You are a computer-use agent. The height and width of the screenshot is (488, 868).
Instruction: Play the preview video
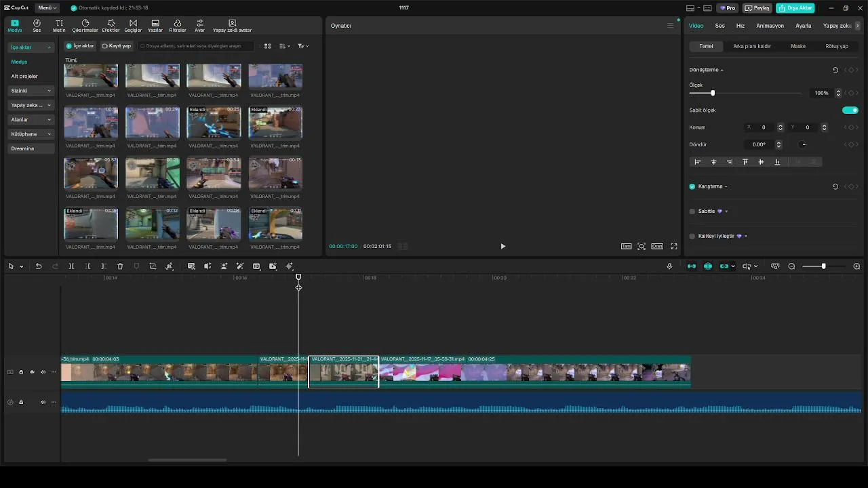(502, 246)
